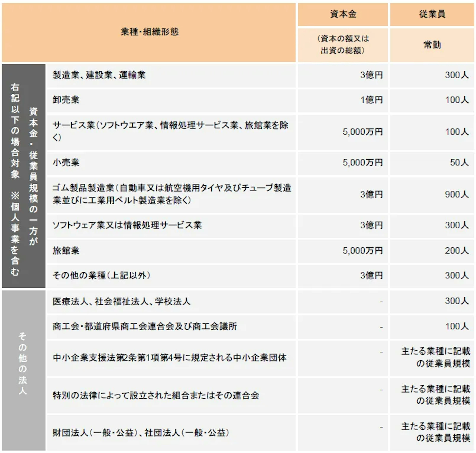
Task: Click the 卸売業 row label
Action: tap(66, 100)
